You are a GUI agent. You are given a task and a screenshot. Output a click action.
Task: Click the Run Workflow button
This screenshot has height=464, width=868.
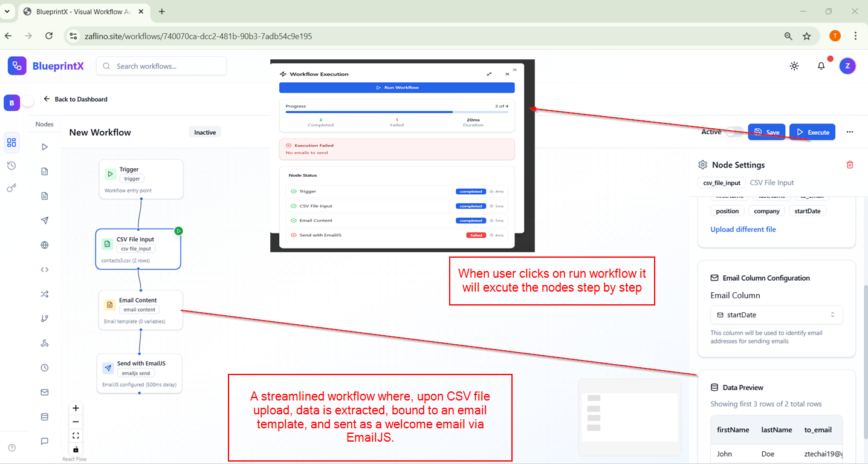coord(397,88)
